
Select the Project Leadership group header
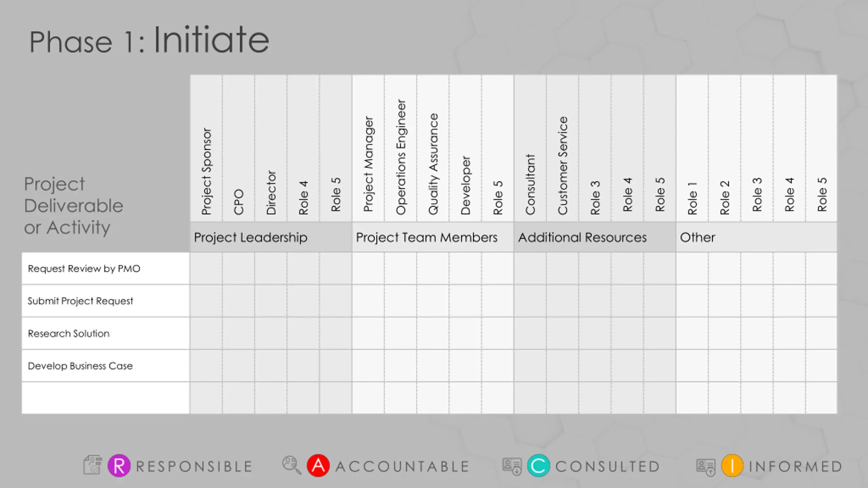click(251, 237)
